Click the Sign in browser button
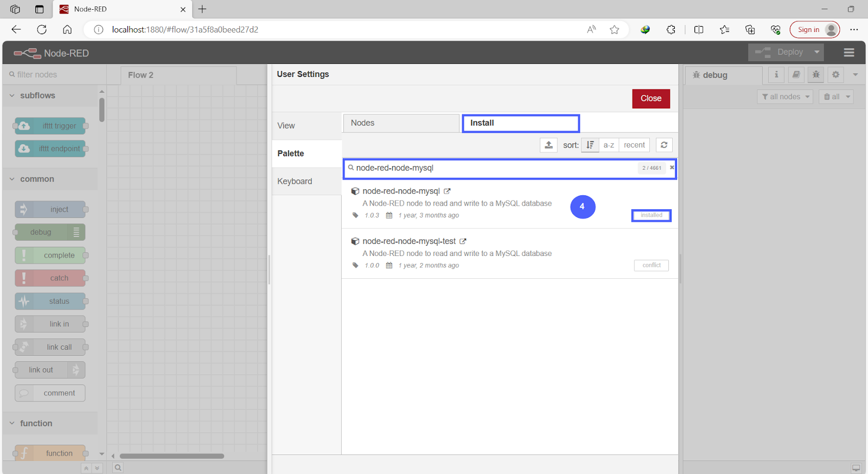Viewport: 868px width, 474px height. pos(815,29)
